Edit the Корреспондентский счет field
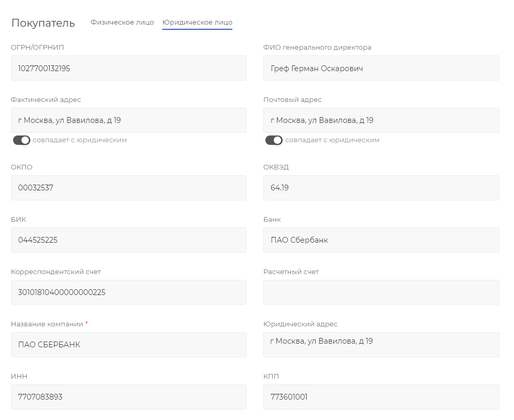Image resolution: width=514 pixels, height=420 pixels. point(128,292)
